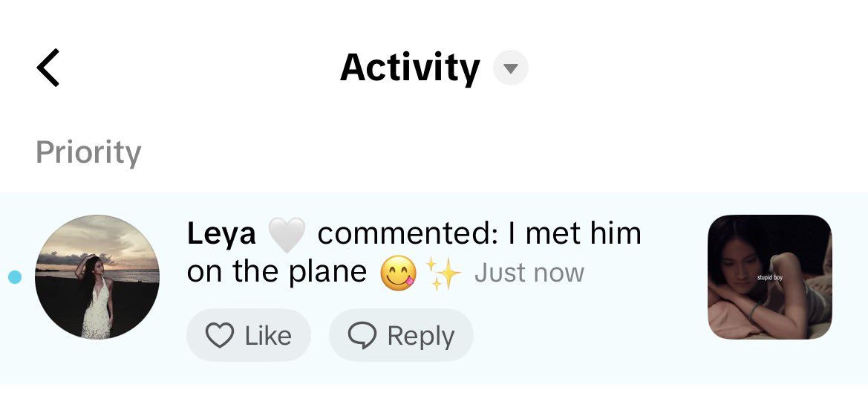Viewport: 868px width, 399px height.
Task: Like Leya's comment with the Like button
Action: (249, 335)
